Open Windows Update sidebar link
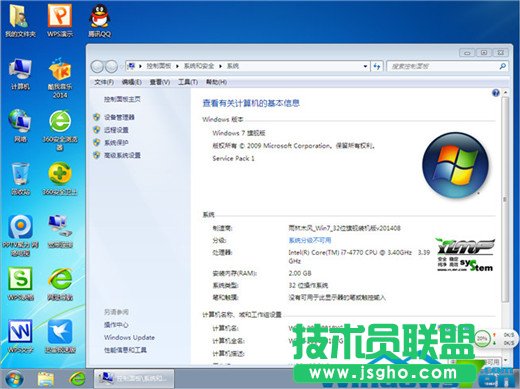Image resolution: width=520 pixels, height=389 pixels. (x=129, y=337)
